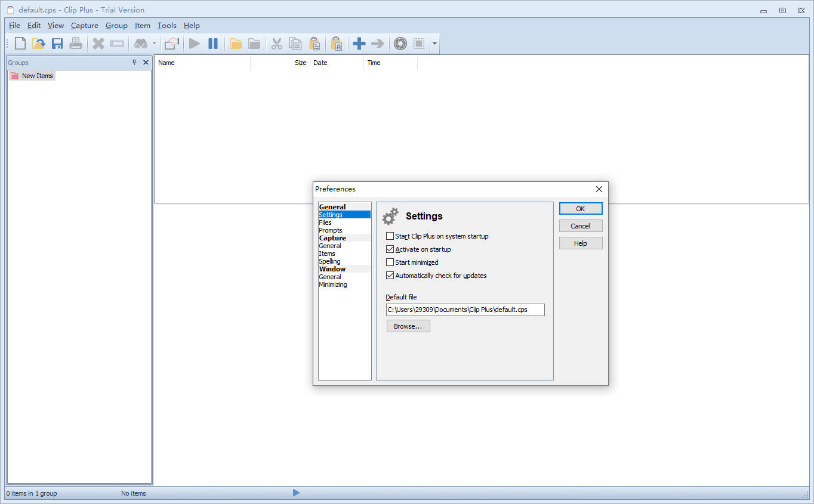The width and height of the screenshot is (814, 504).
Task: Select General under Window
Action: pyautogui.click(x=344, y=277)
